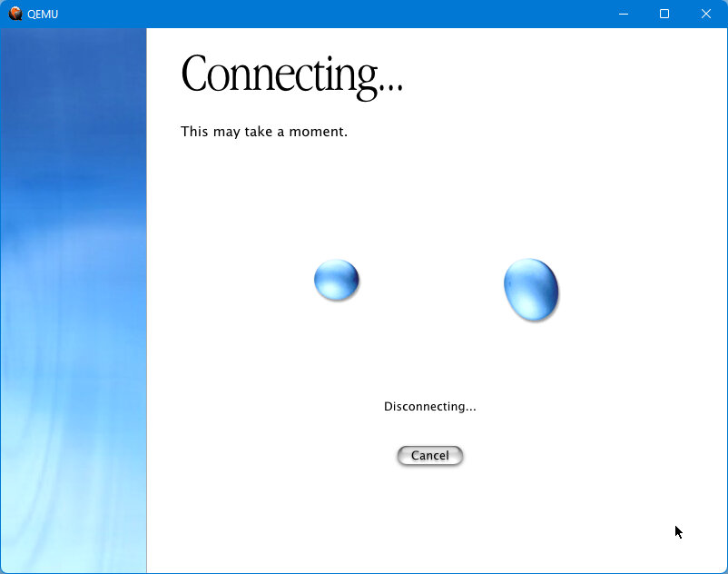The image size is (728, 574).
Task: Click the "This may take a moment." text
Action: [x=263, y=132]
